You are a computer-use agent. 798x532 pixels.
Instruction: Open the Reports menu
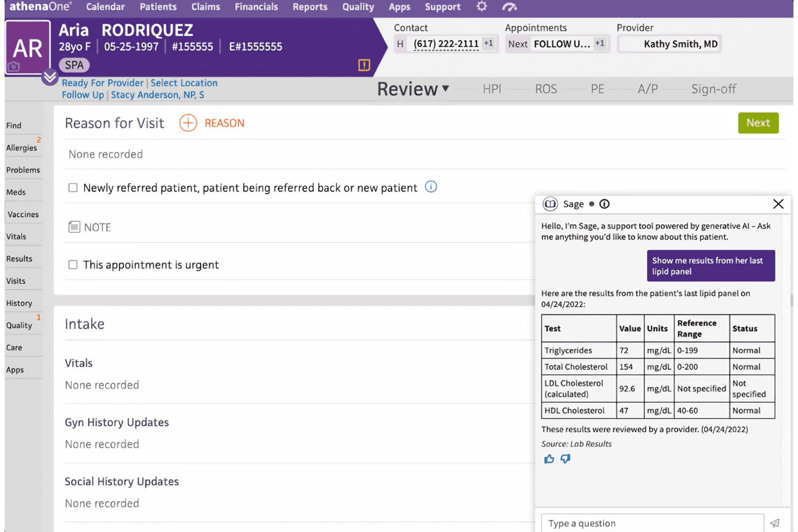[x=310, y=7]
